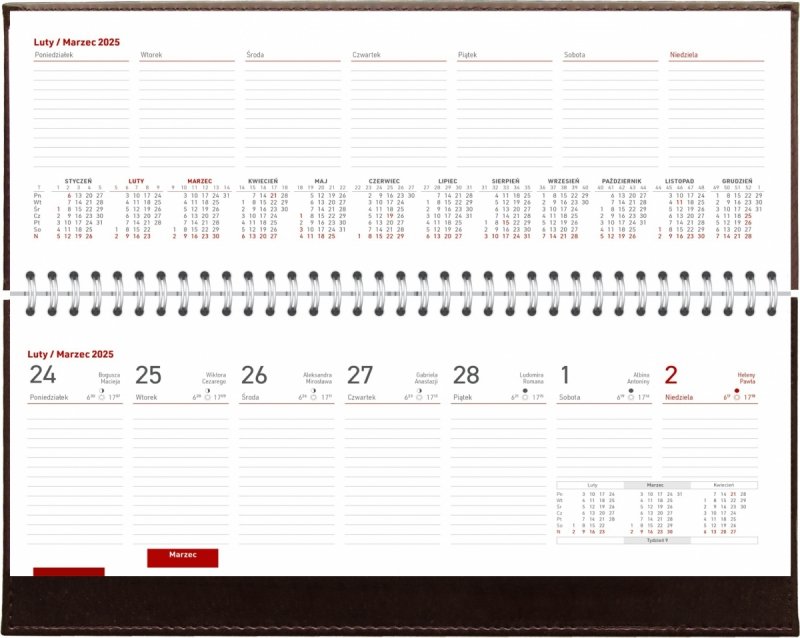Click the red moon icon for Sunday 2

[x=737, y=390]
